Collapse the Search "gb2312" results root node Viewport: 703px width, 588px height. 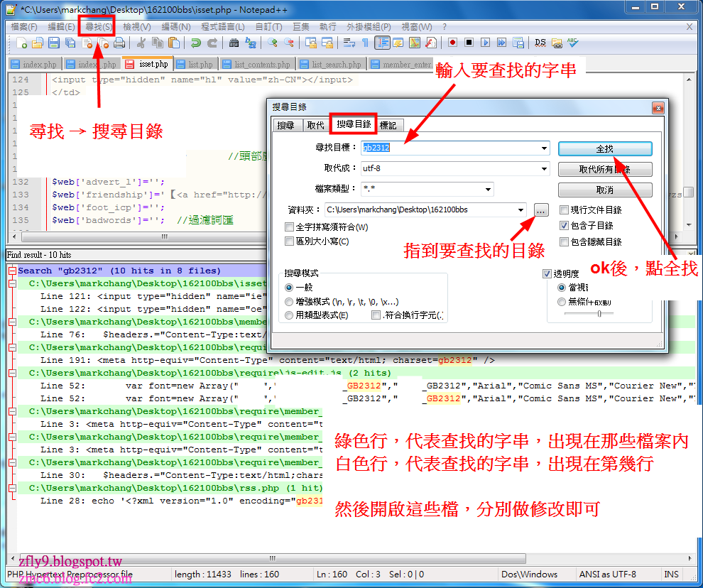point(13,271)
